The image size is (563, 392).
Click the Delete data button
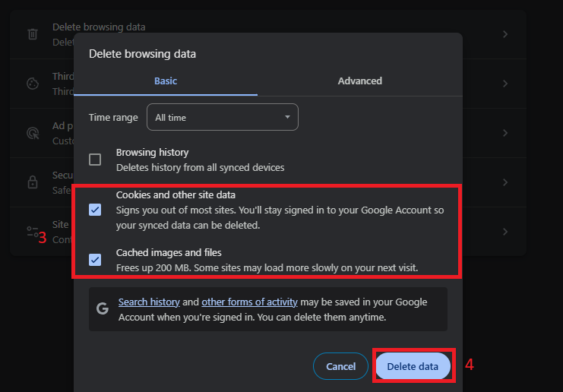pyautogui.click(x=413, y=366)
